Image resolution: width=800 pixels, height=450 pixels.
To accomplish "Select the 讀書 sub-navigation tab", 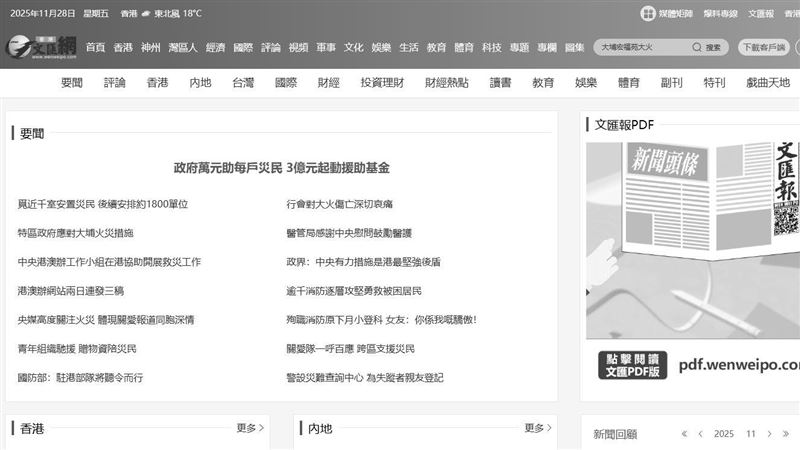I will (500, 83).
